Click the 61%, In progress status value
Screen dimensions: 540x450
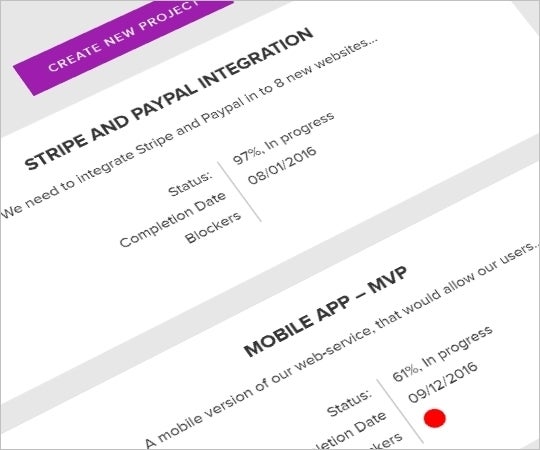click(443, 354)
